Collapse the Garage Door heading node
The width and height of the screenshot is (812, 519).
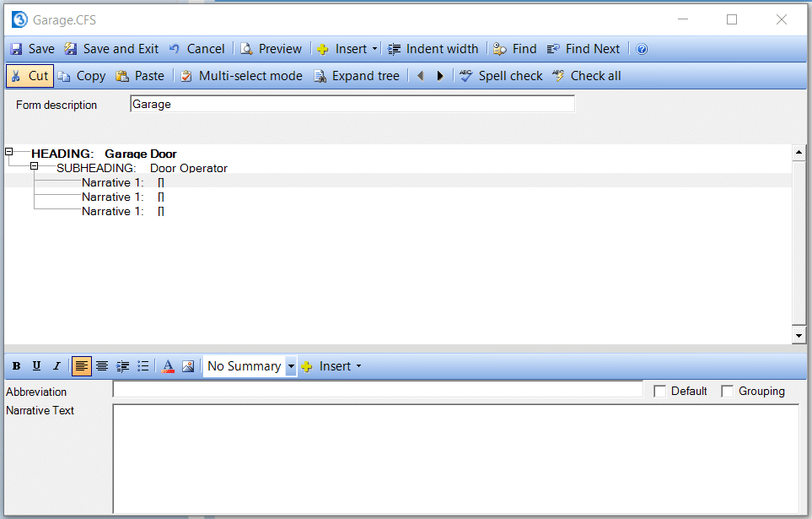(9, 152)
